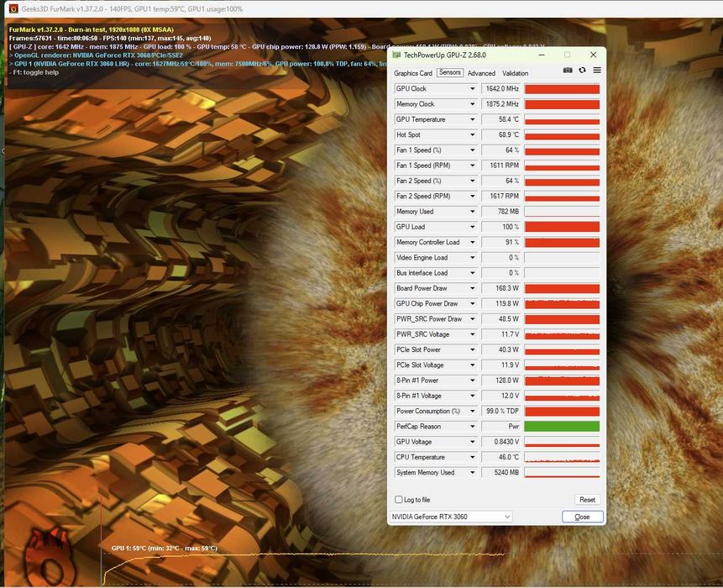Open the GPU Temperature sensor dropdown arrow
723x588 pixels.
point(472,119)
